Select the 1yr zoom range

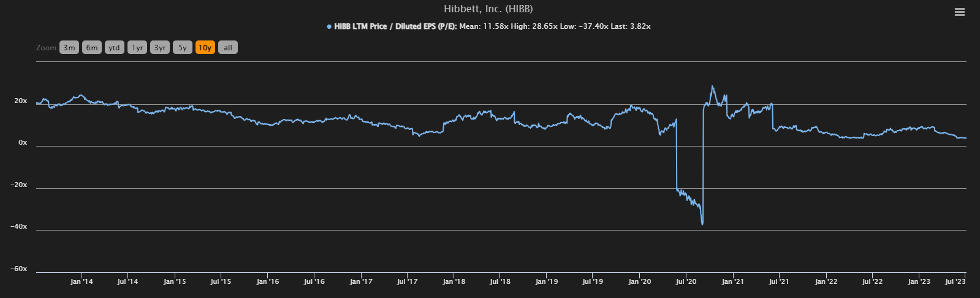click(x=137, y=47)
